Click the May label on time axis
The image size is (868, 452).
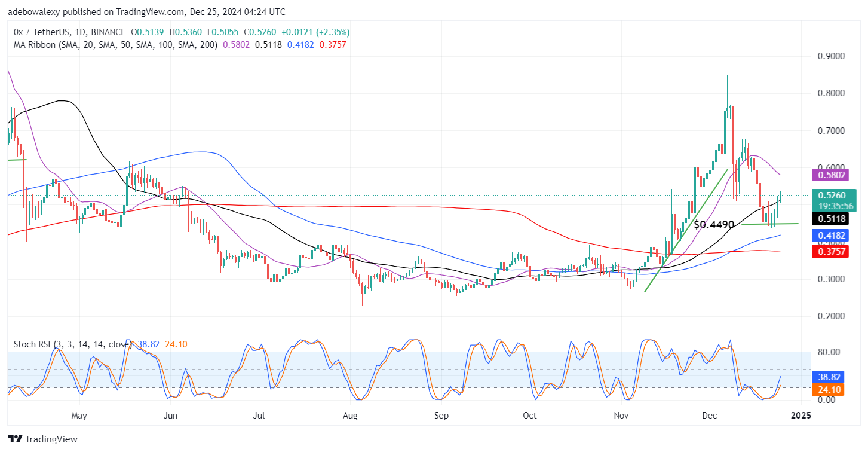79,415
